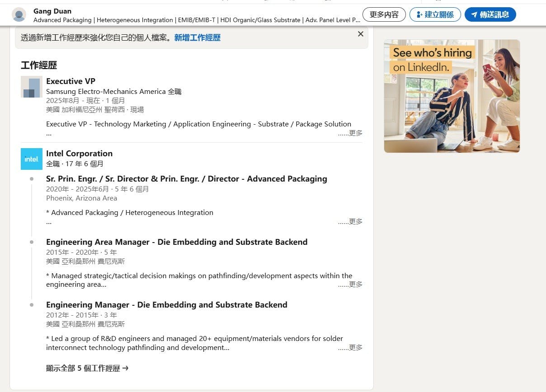The image size is (546, 392).
Task: Select Sr. Prin. Engr. Advanced Packaging title
Action: pyautogui.click(x=186, y=179)
